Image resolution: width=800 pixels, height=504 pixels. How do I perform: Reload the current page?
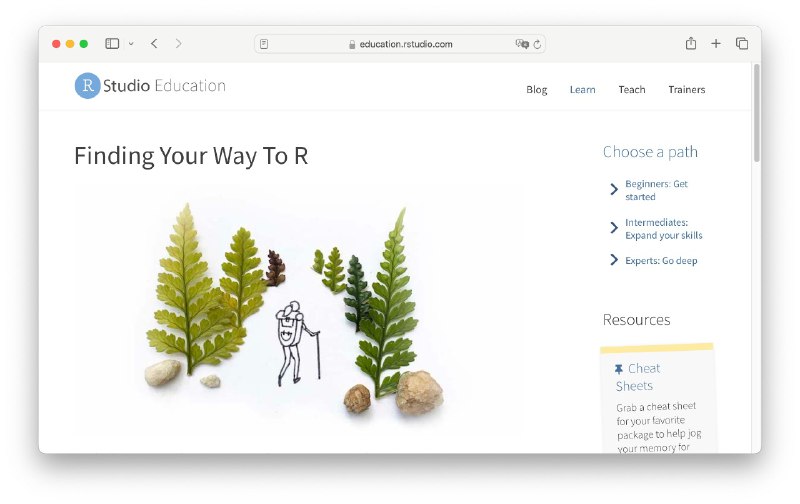(537, 44)
